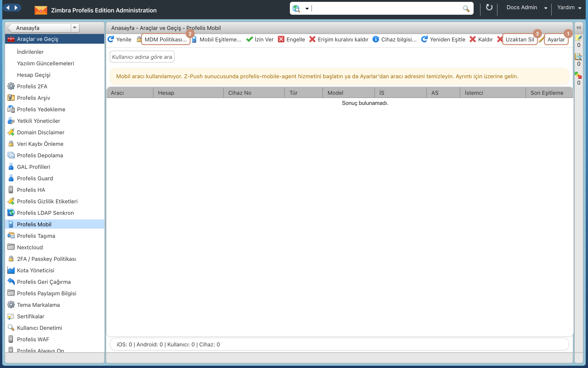This screenshot has width=588, height=368.
Task: Click Kaldır toolbar button
Action: (481, 39)
